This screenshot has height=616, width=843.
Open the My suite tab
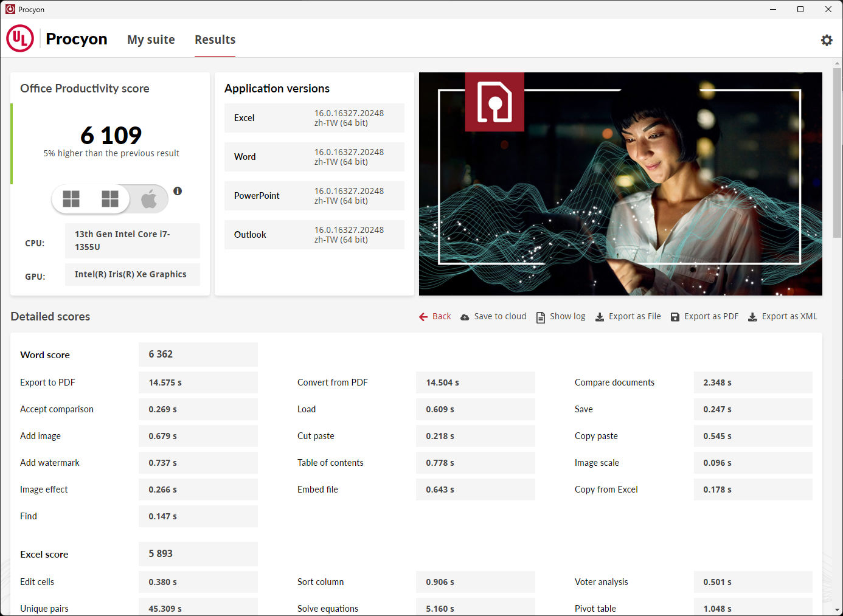pyautogui.click(x=151, y=40)
